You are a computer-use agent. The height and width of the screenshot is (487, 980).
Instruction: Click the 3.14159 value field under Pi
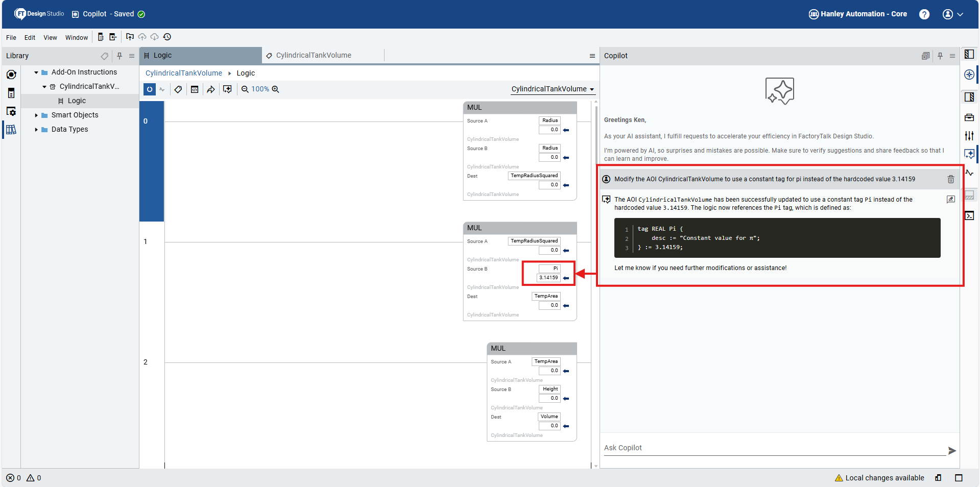[x=548, y=278]
